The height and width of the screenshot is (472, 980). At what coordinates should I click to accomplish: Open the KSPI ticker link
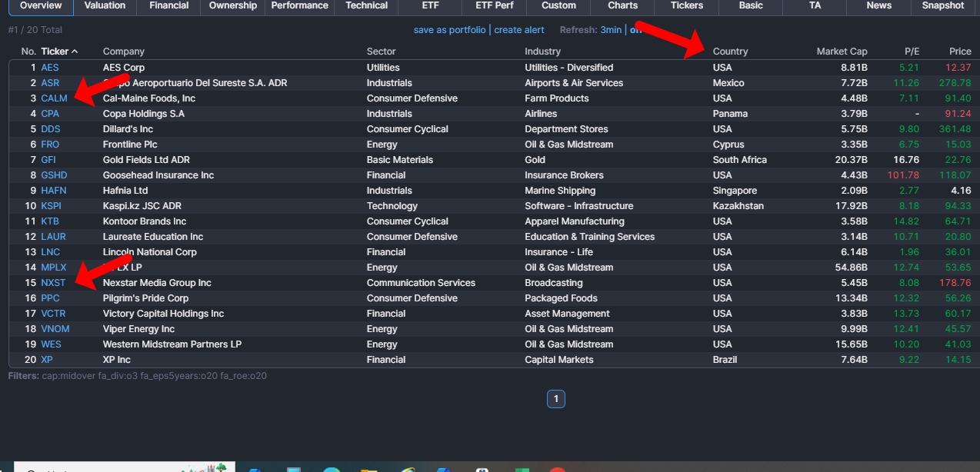tap(52, 206)
